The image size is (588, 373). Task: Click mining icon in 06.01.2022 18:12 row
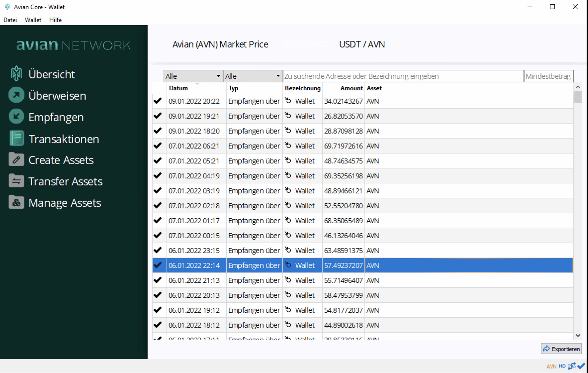pos(288,325)
